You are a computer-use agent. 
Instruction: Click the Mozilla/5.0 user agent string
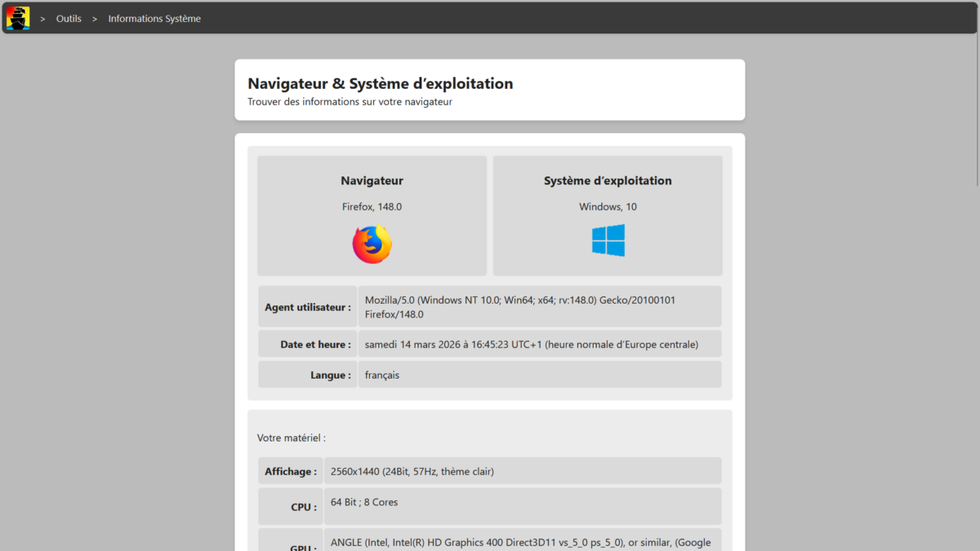(x=519, y=307)
